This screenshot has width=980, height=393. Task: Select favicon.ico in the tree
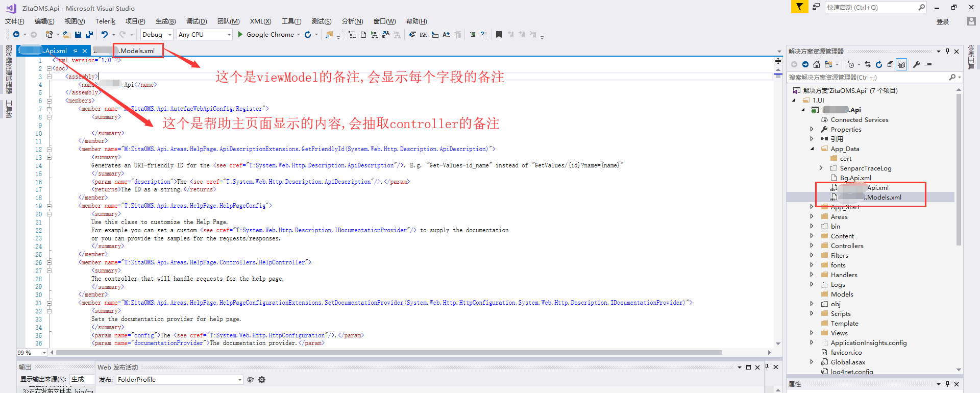846,353
